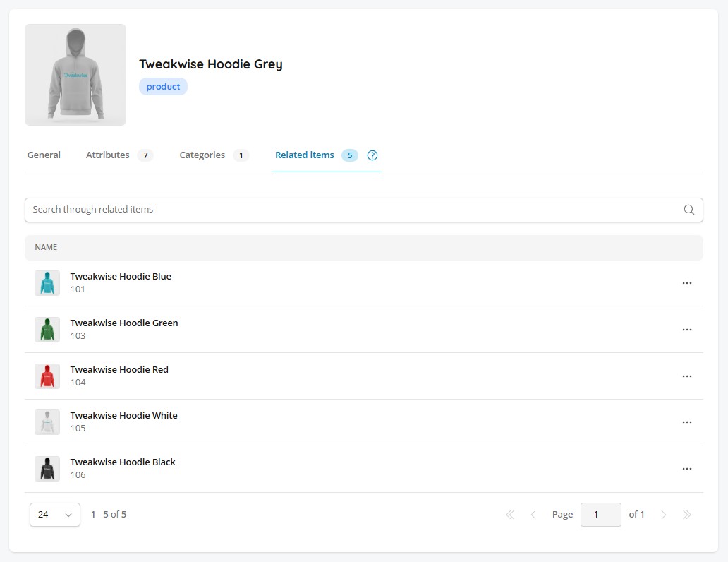Open more options for Tweakwise Hoodie Green

pos(687,330)
